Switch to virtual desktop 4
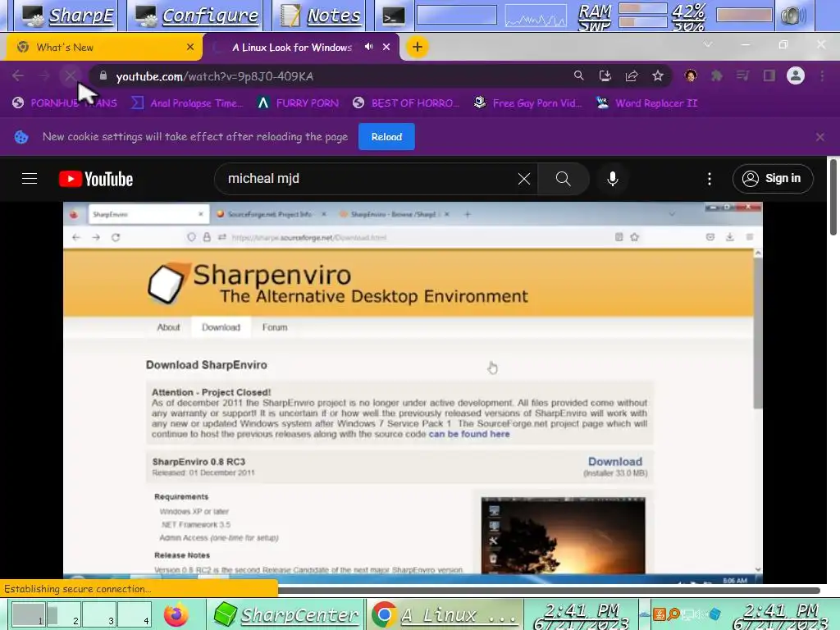The width and height of the screenshot is (840, 630). 134,614
